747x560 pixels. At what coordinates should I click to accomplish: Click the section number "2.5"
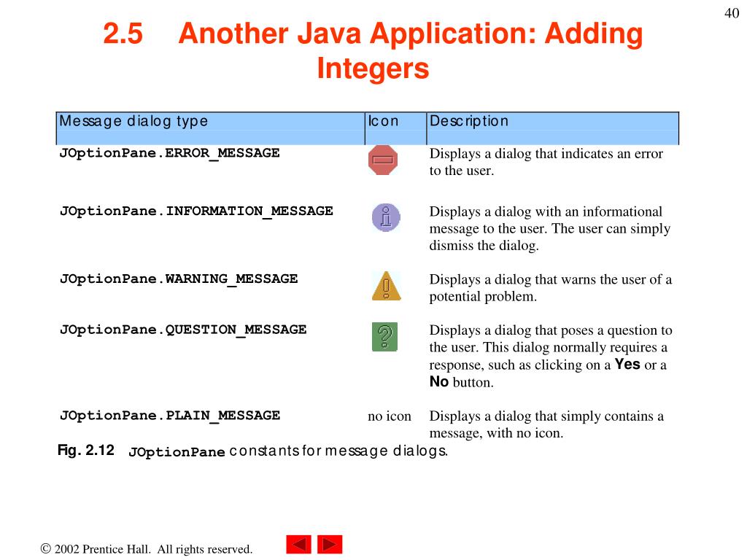(123, 34)
